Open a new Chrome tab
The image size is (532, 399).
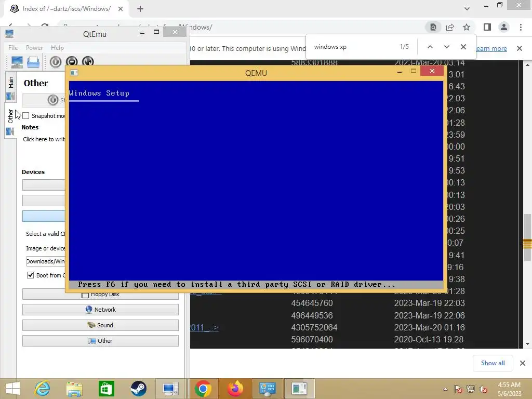pyautogui.click(x=140, y=9)
